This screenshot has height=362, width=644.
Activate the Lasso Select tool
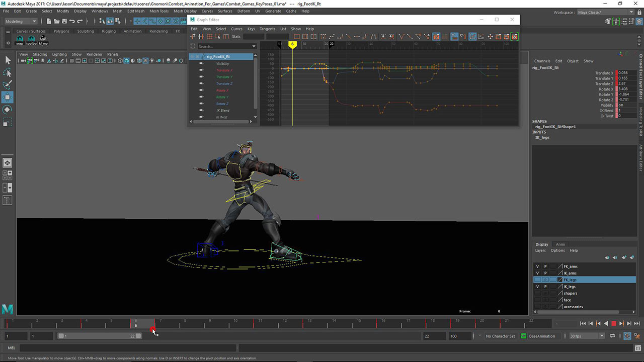[x=8, y=72]
